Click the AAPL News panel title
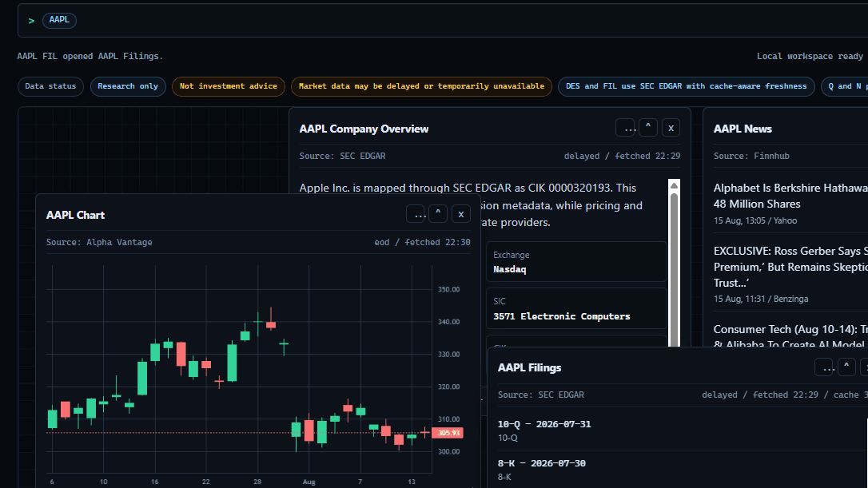 pyautogui.click(x=743, y=129)
